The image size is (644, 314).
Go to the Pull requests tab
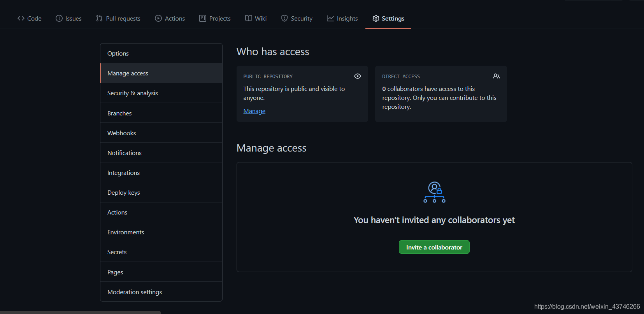tap(118, 18)
